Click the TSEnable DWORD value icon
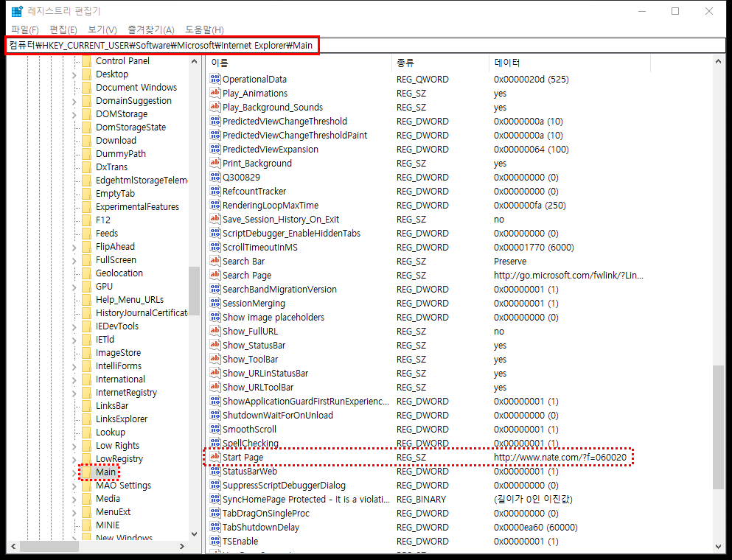The image size is (732, 560). click(x=215, y=541)
